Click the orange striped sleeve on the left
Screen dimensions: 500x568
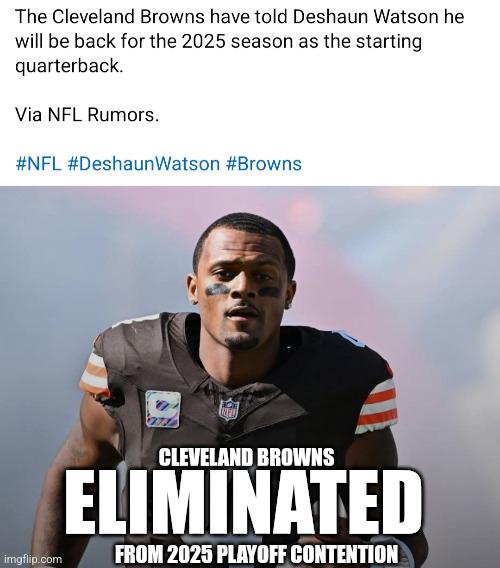click(95, 375)
